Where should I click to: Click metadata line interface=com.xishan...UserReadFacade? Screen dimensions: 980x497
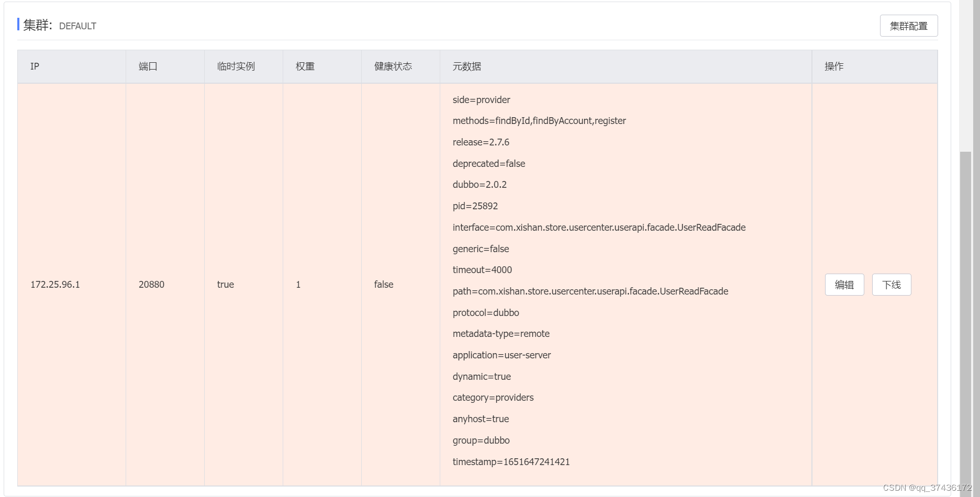click(599, 228)
